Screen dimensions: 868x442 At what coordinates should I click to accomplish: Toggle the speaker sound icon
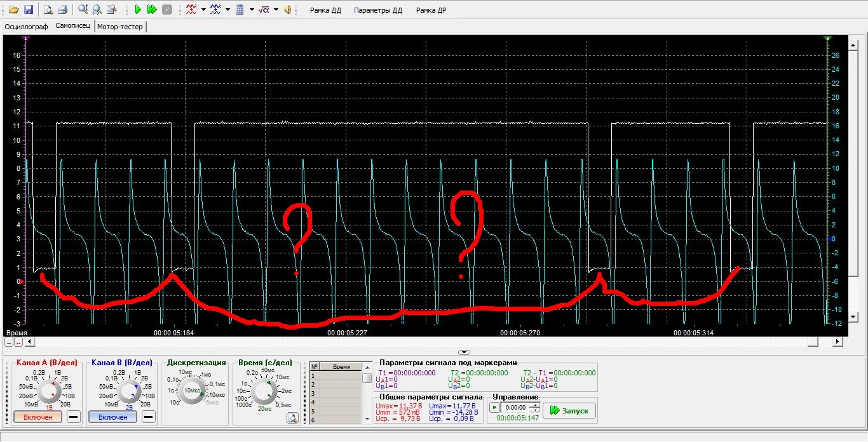tap(288, 10)
